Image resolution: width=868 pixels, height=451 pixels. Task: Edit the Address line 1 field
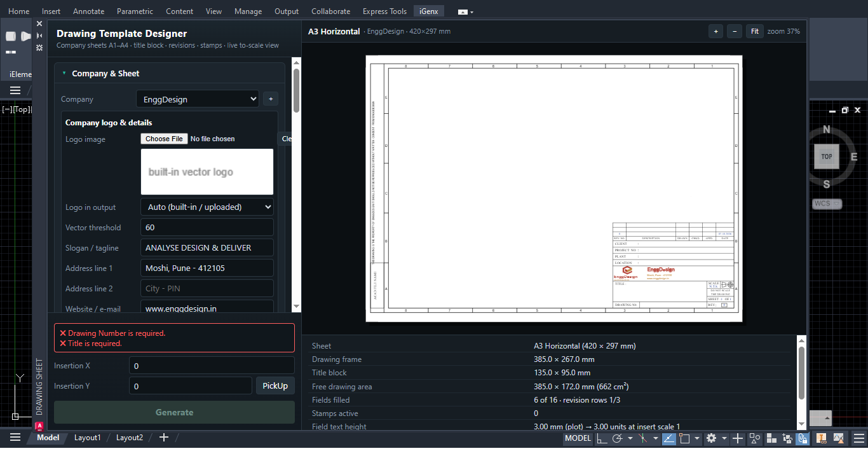click(x=207, y=268)
